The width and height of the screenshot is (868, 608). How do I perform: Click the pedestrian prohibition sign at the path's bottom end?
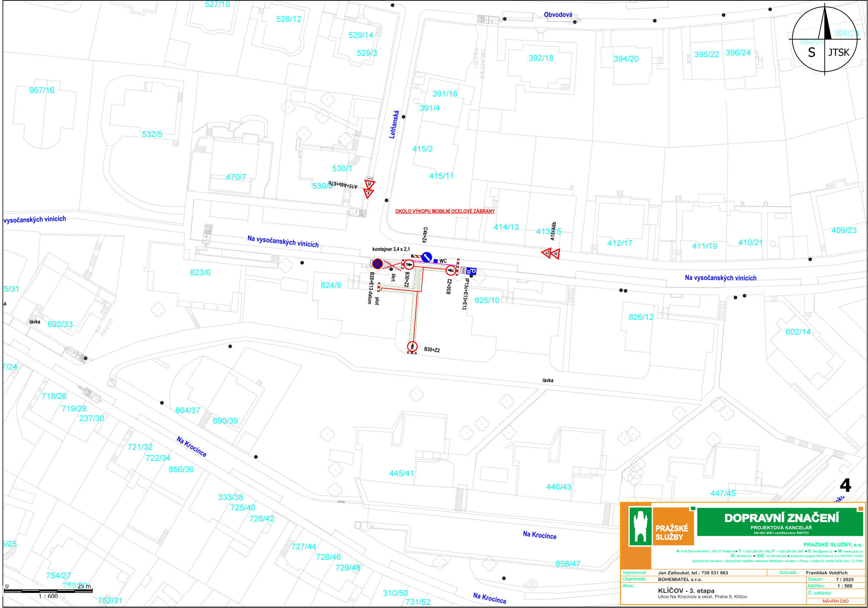point(412,346)
